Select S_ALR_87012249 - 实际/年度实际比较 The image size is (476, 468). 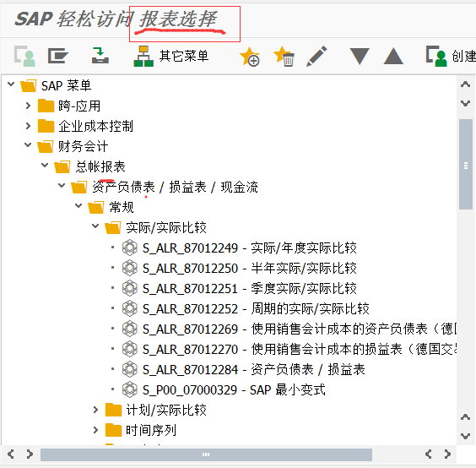coord(250,248)
